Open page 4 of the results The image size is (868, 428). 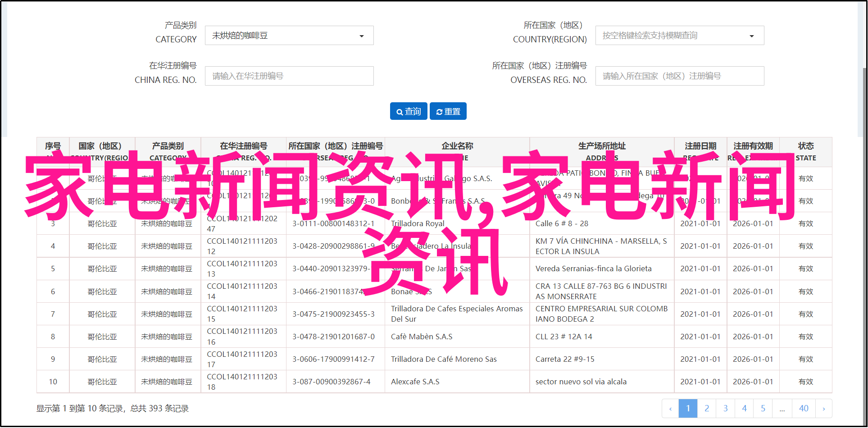pos(744,409)
